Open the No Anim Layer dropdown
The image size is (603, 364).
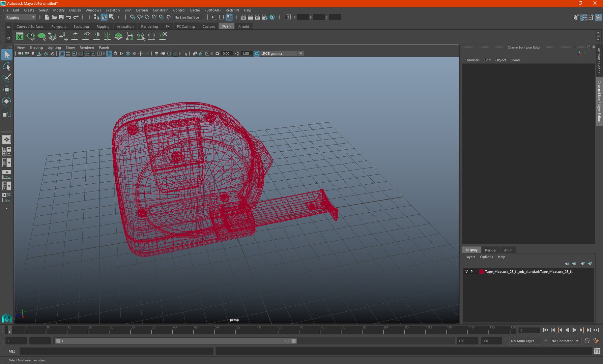[528, 341]
